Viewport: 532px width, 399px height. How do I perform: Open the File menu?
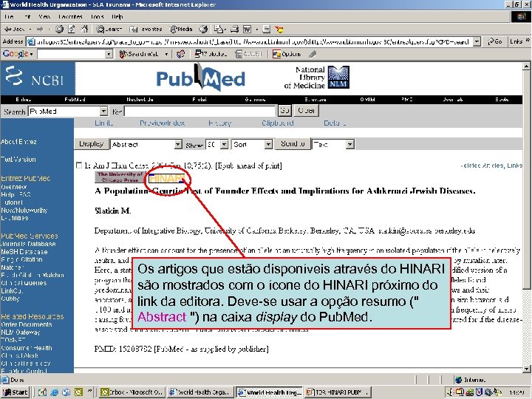point(9,16)
